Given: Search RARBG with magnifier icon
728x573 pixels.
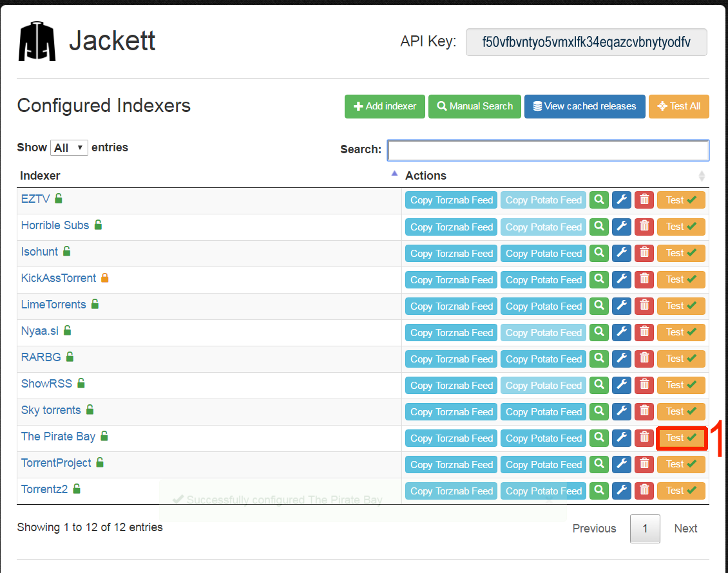Looking at the screenshot, I should point(599,359).
